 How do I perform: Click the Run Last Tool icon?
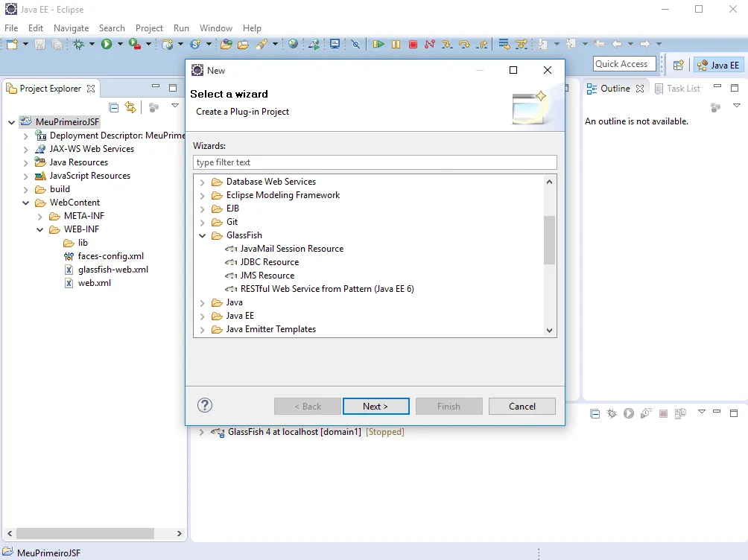135,45
